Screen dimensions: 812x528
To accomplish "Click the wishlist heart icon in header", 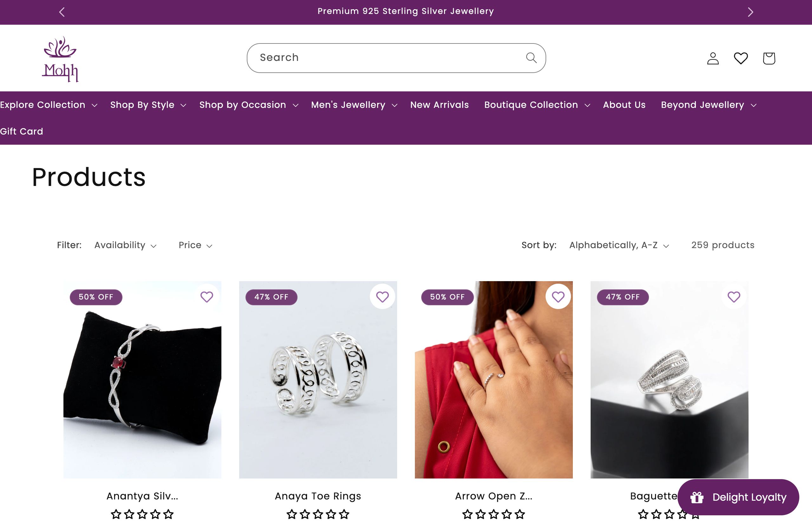I will 741,58.
